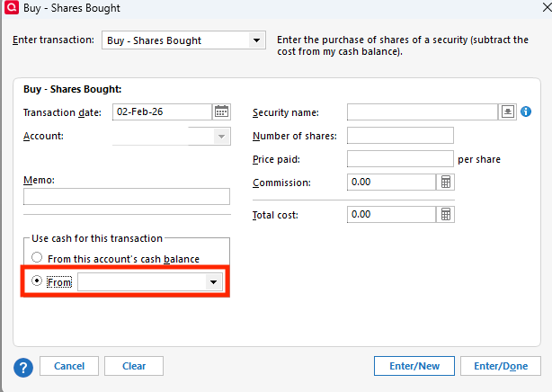Focus the Number of shares field

400,136
